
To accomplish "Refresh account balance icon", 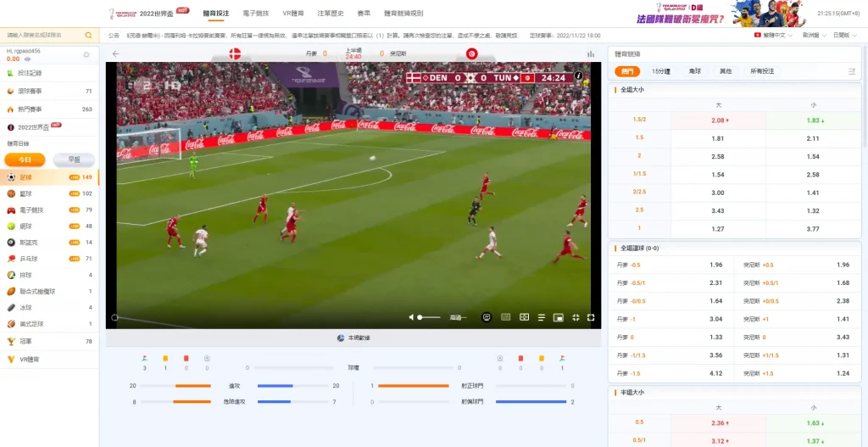I will coord(86,54).
